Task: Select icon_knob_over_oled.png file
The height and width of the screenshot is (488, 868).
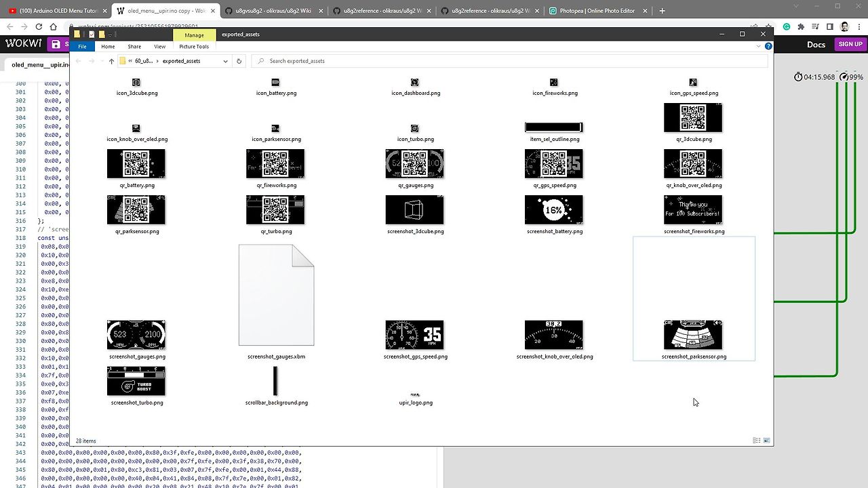Action: click(x=136, y=134)
